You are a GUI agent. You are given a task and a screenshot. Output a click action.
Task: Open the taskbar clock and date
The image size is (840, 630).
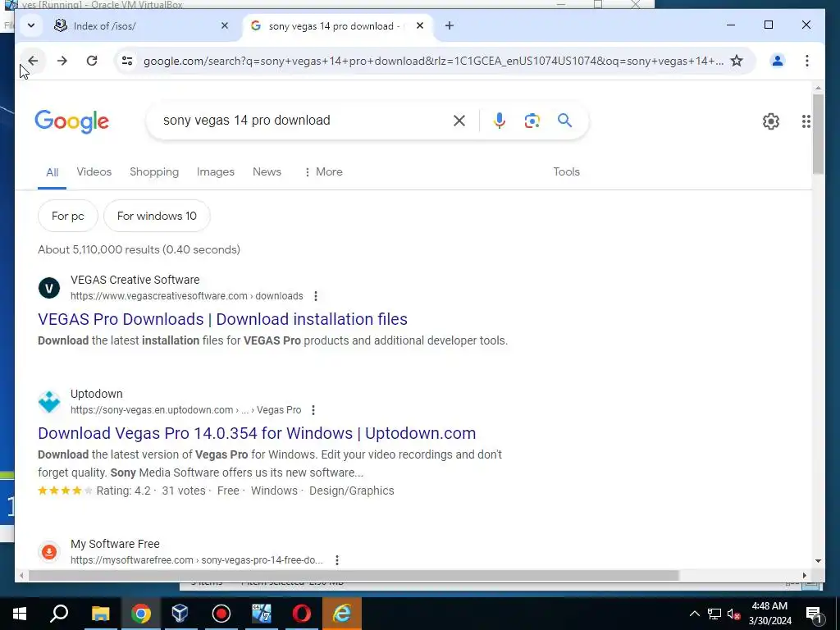[769, 614]
